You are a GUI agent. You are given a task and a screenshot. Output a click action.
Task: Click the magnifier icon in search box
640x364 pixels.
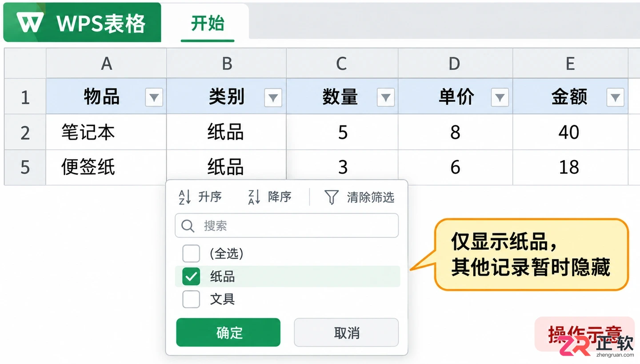click(188, 226)
